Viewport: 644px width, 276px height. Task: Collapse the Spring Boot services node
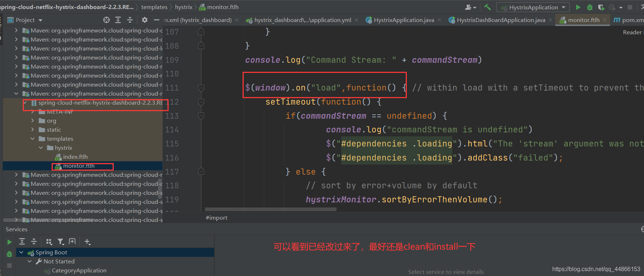point(21,253)
